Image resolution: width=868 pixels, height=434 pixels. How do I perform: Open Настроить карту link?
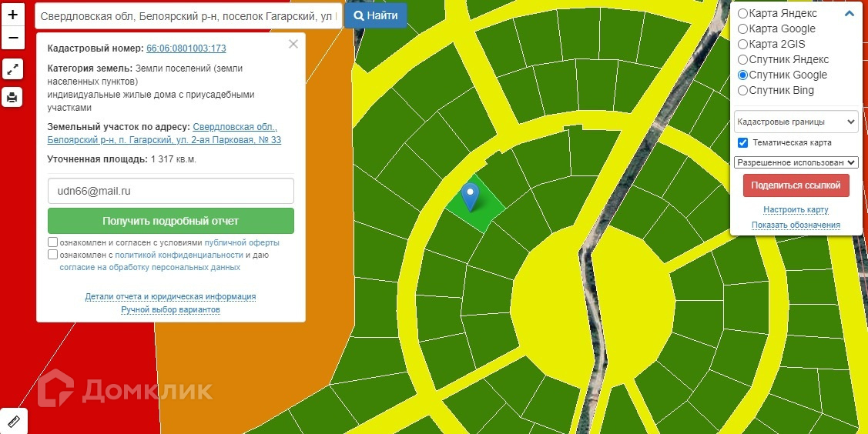pos(796,210)
